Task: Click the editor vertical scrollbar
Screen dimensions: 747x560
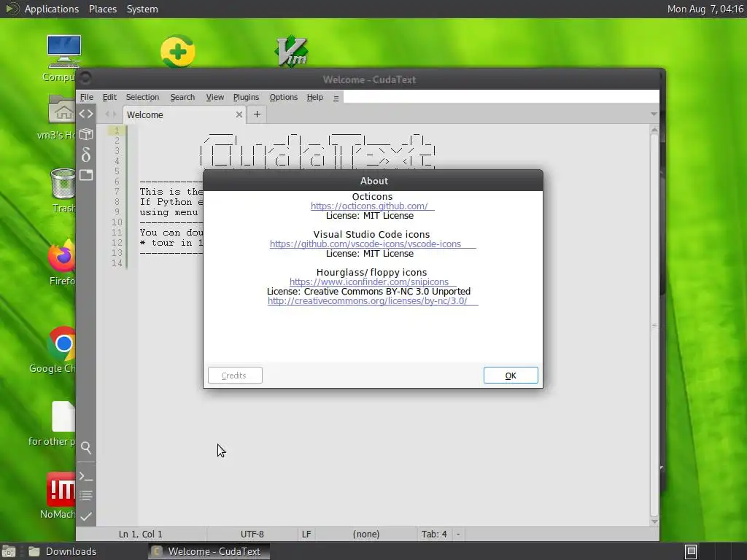Action: click(654, 325)
